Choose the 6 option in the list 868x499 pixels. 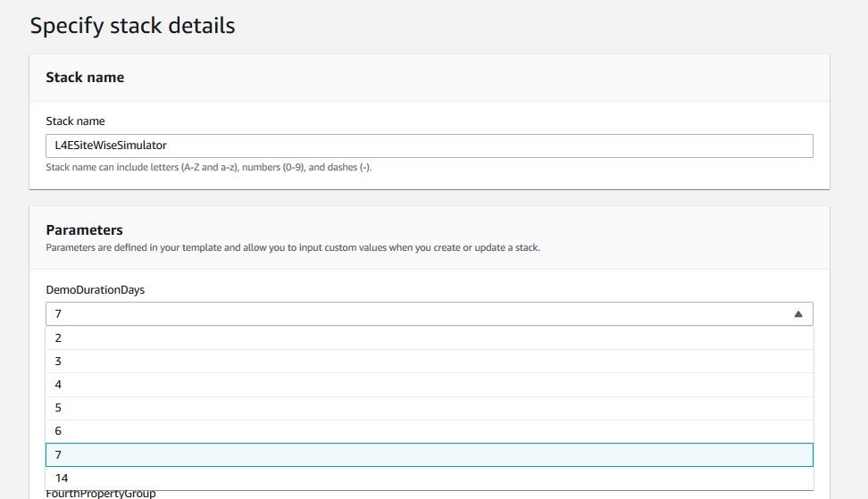[429, 431]
